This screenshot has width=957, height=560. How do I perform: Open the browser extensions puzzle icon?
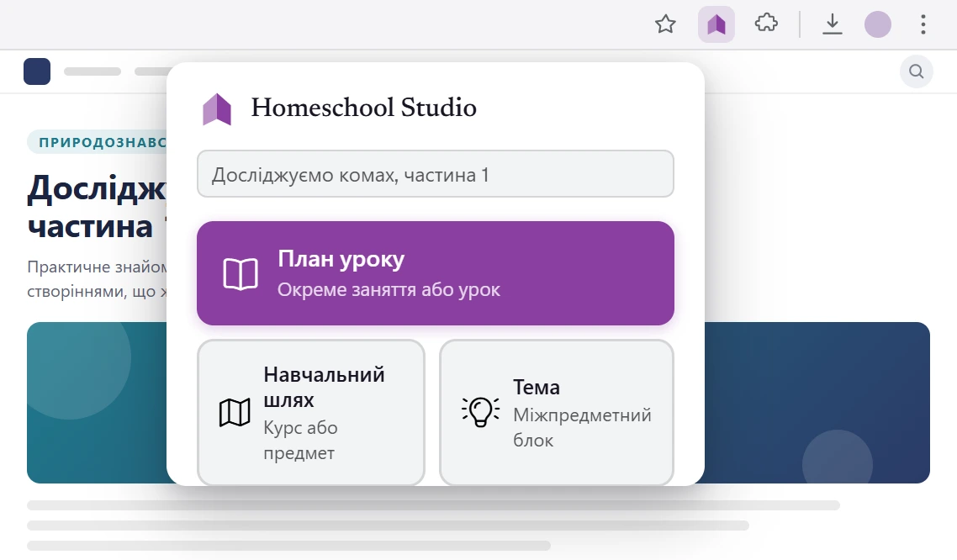tap(766, 24)
